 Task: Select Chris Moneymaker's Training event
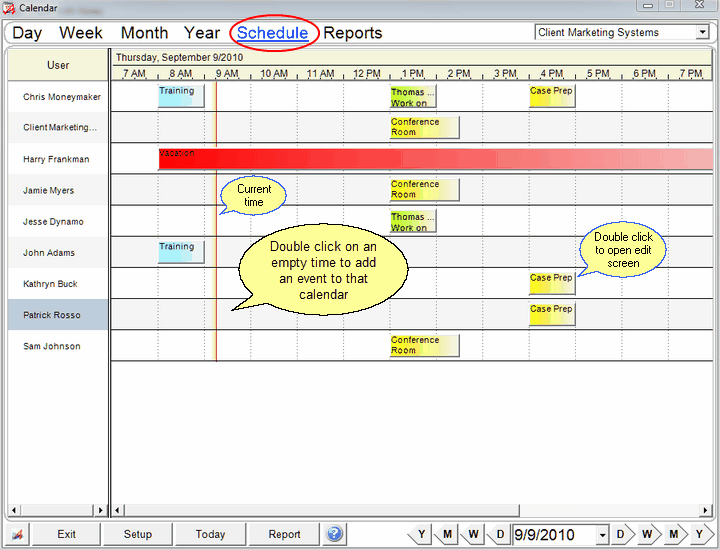(x=181, y=96)
